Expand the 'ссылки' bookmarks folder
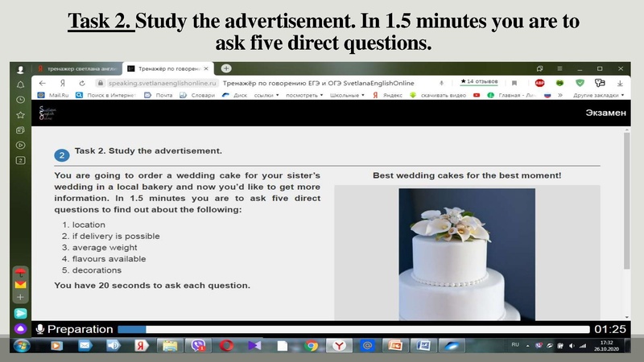644x362 pixels. (x=266, y=95)
